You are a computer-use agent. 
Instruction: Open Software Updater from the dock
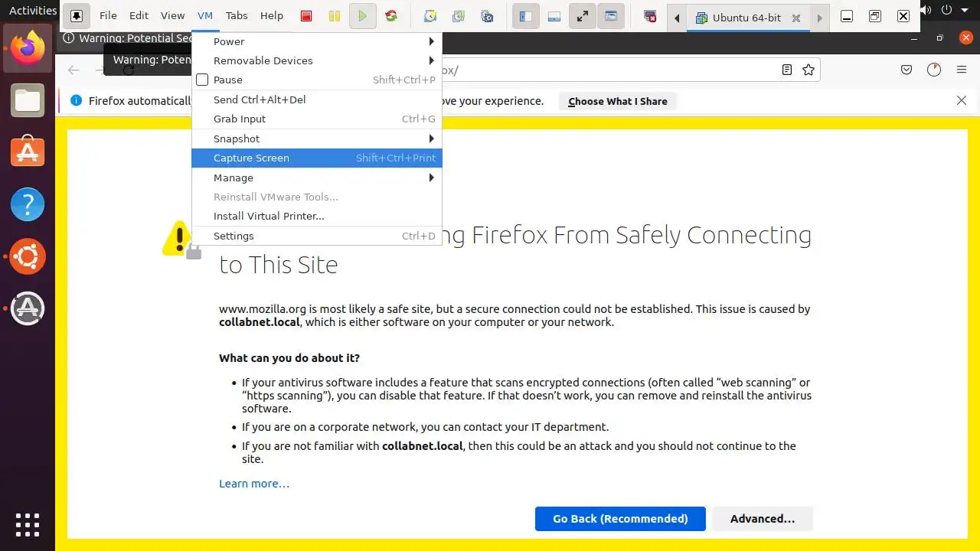tap(28, 308)
